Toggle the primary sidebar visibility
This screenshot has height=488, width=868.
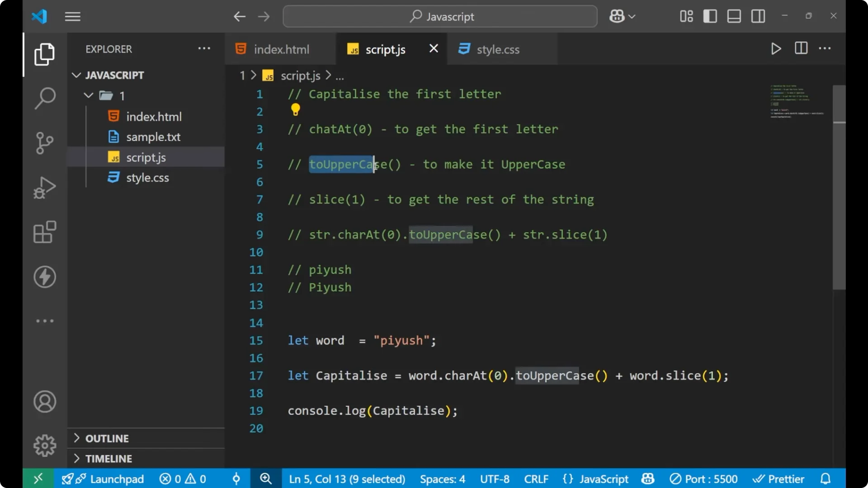[x=710, y=16]
